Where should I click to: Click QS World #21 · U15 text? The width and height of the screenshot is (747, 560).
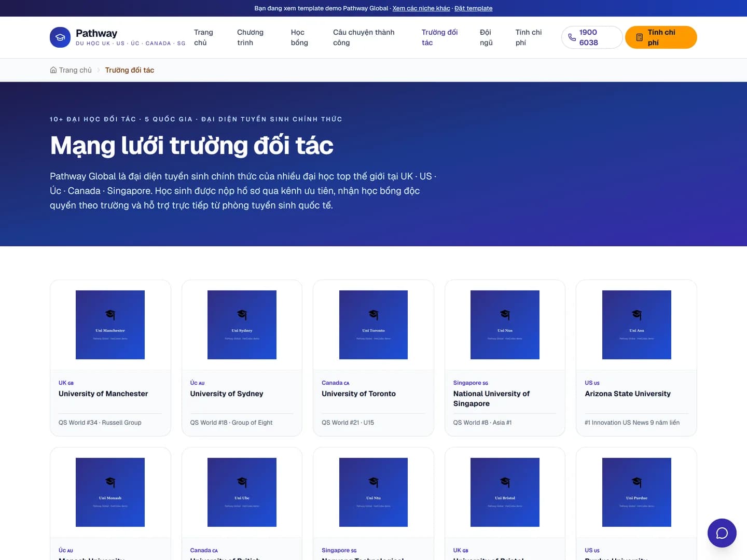pos(348,423)
